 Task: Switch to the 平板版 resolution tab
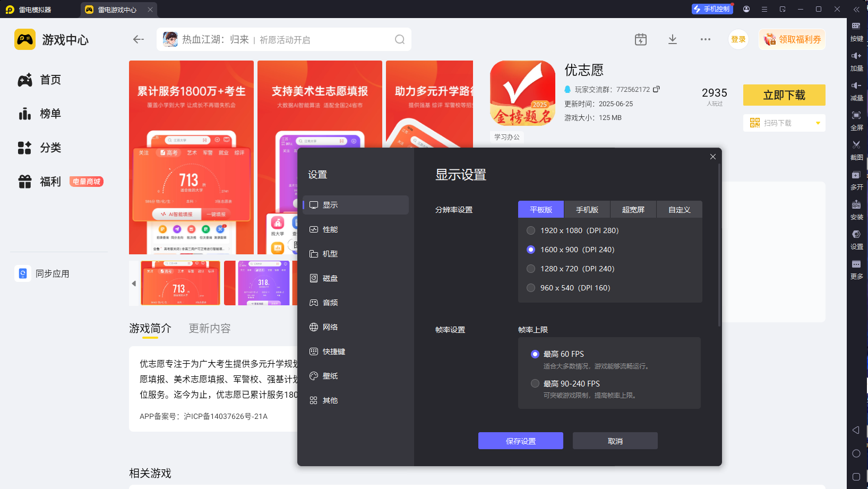[541, 210]
